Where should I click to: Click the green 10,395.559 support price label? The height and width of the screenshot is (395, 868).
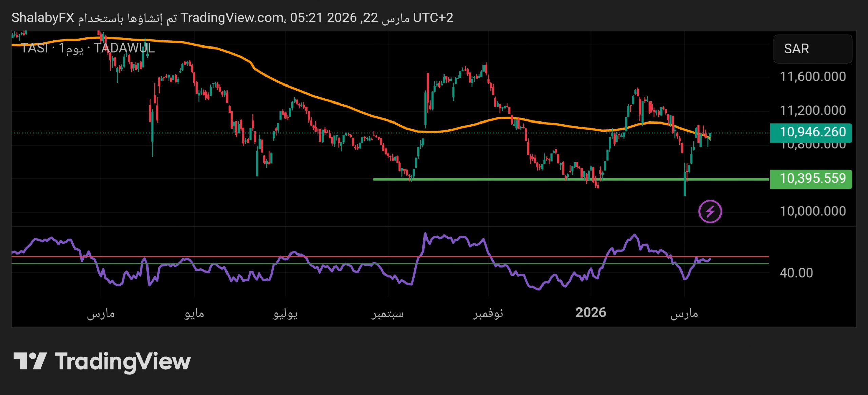[x=811, y=178]
